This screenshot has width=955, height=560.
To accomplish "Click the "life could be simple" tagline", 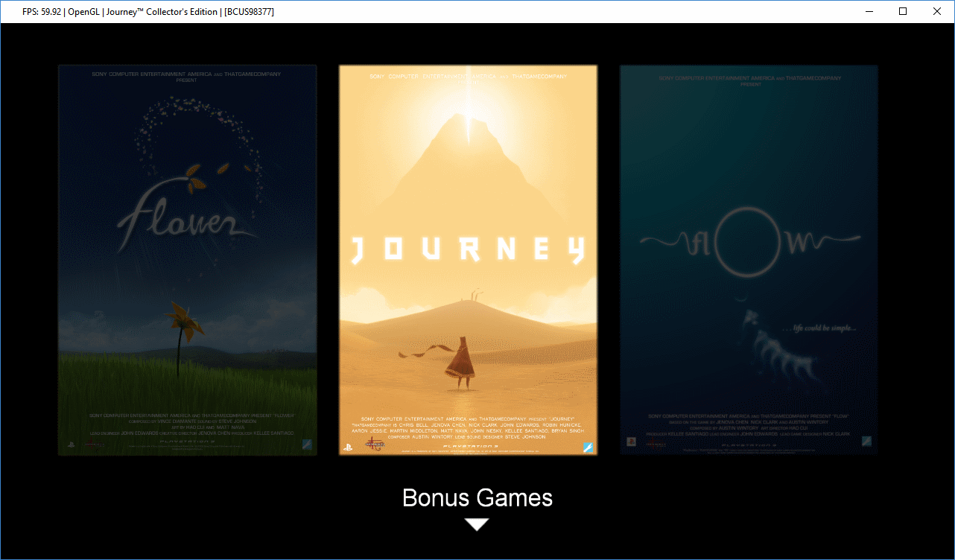I will [x=819, y=328].
